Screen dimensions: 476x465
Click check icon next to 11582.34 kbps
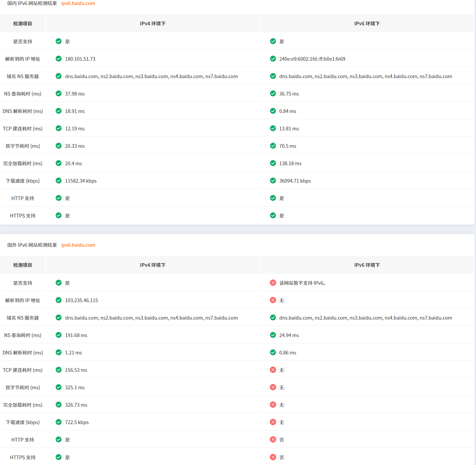(59, 181)
